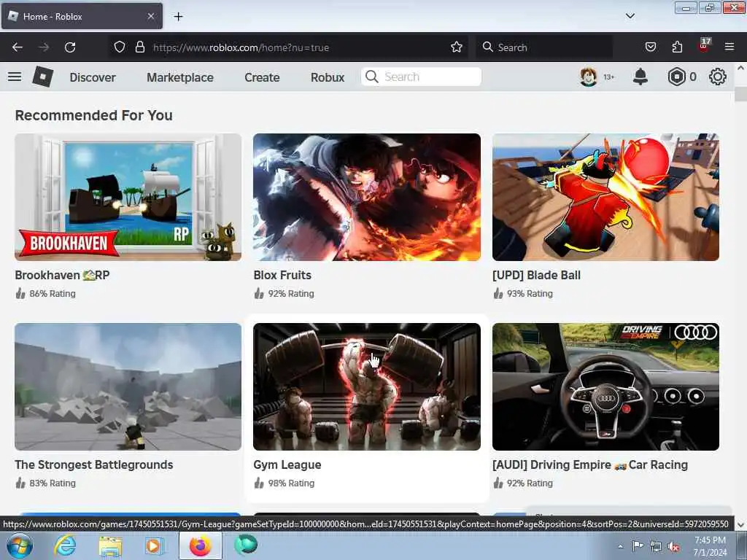The image size is (747, 560).
Task: Open the media player taskbar icon
Action: click(153, 545)
